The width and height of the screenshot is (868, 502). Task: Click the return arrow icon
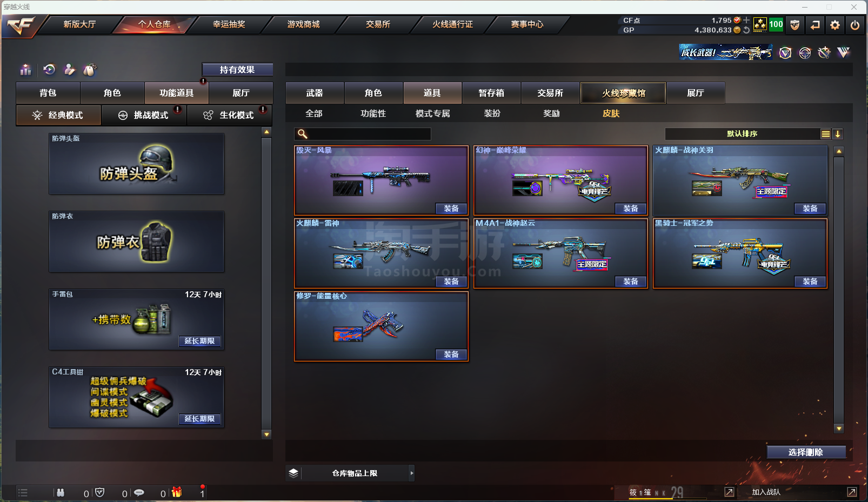click(815, 25)
